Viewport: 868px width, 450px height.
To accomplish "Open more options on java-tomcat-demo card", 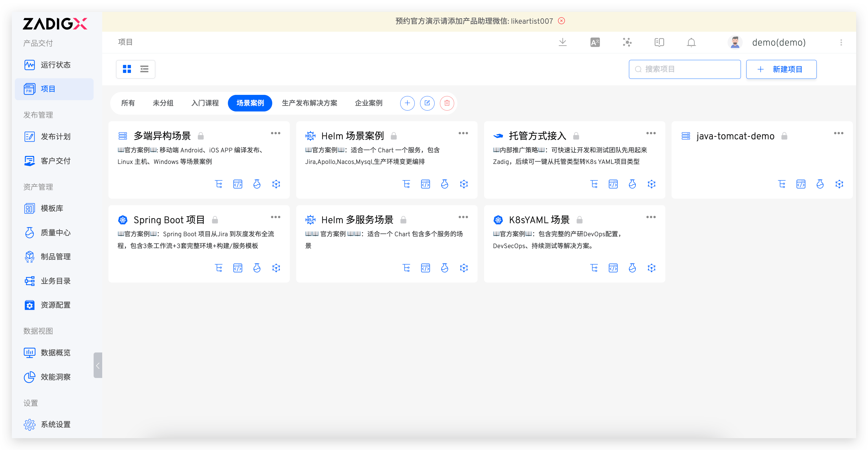I will click(838, 133).
